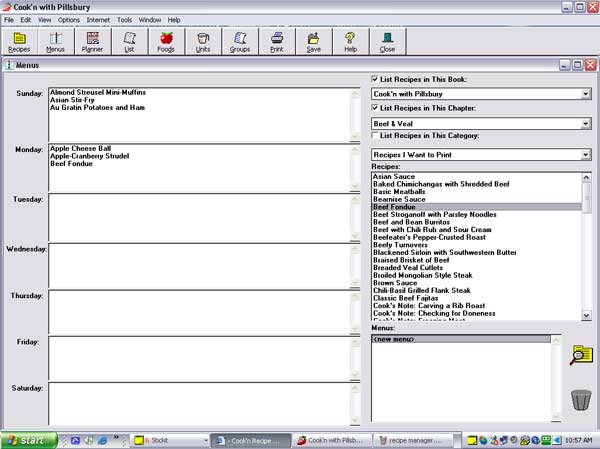The height and width of the screenshot is (449, 600).
Task: Switch to Cook'n with Pillsbury taskbar button
Action: 331,441
